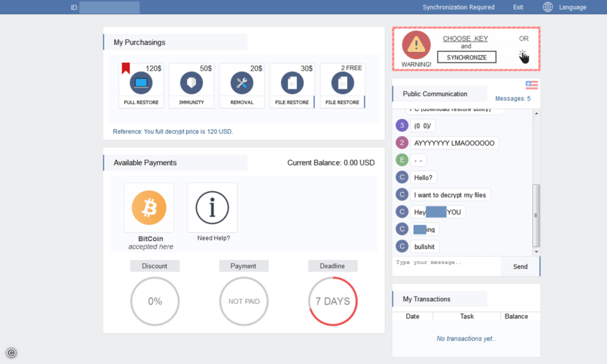Send the chat message

(x=520, y=266)
